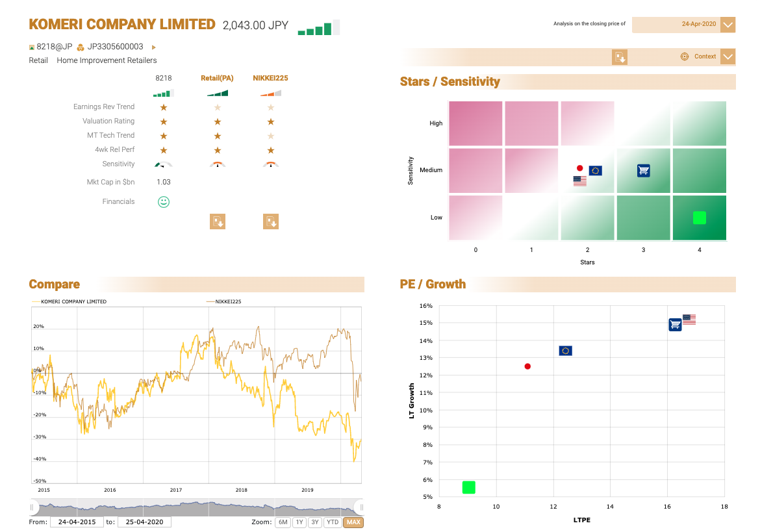The image size is (773, 532).
Task: Click the NIKKEI225 4wk Rel Perf star
Action: 271,151
